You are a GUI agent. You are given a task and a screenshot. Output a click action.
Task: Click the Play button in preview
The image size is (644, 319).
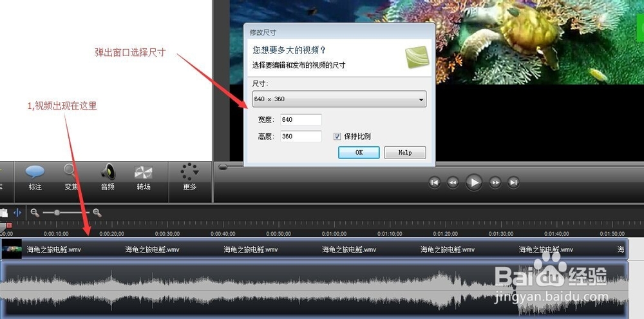pyautogui.click(x=473, y=182)
